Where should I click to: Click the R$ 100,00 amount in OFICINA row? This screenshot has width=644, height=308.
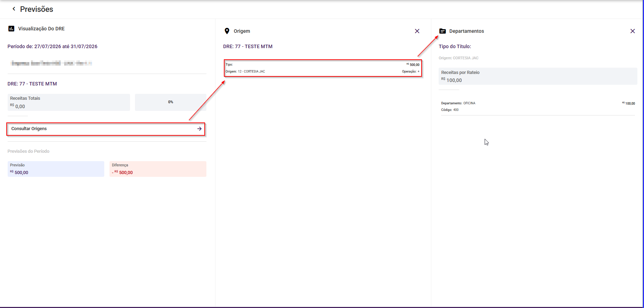[x=628, y=103]
